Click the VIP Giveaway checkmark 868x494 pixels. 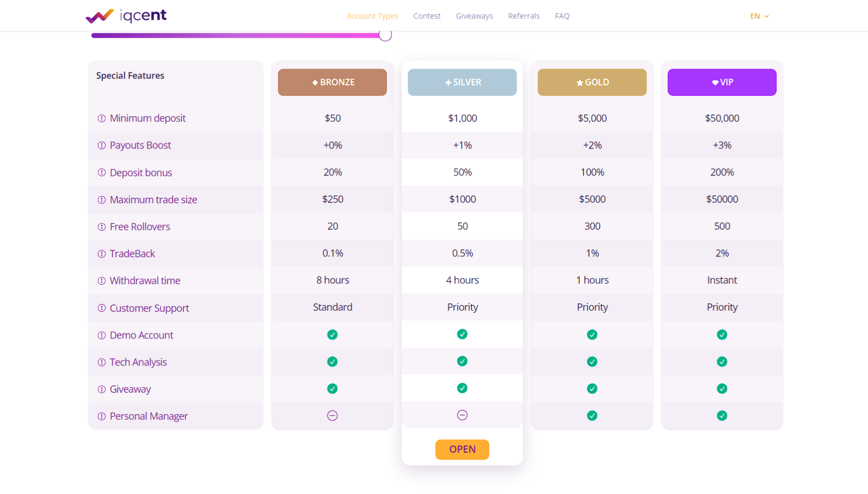pyautogui.click(x=722, y=389)
